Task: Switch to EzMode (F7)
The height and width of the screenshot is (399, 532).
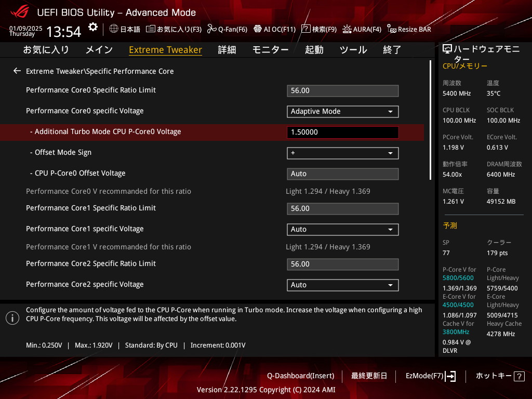Action: [x=431, y=376]
